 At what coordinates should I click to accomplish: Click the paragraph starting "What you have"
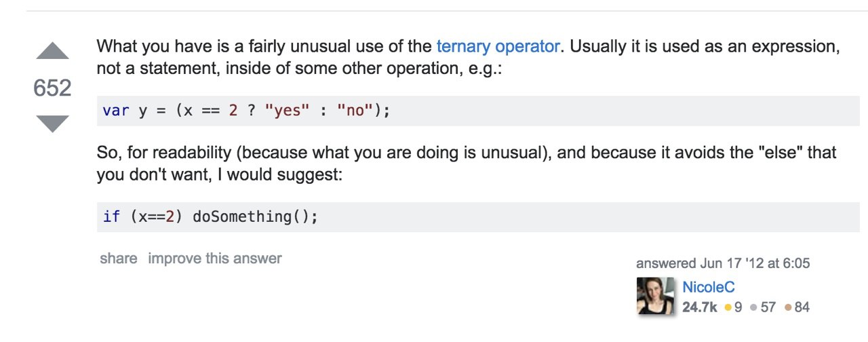click(x=468, y=58)
